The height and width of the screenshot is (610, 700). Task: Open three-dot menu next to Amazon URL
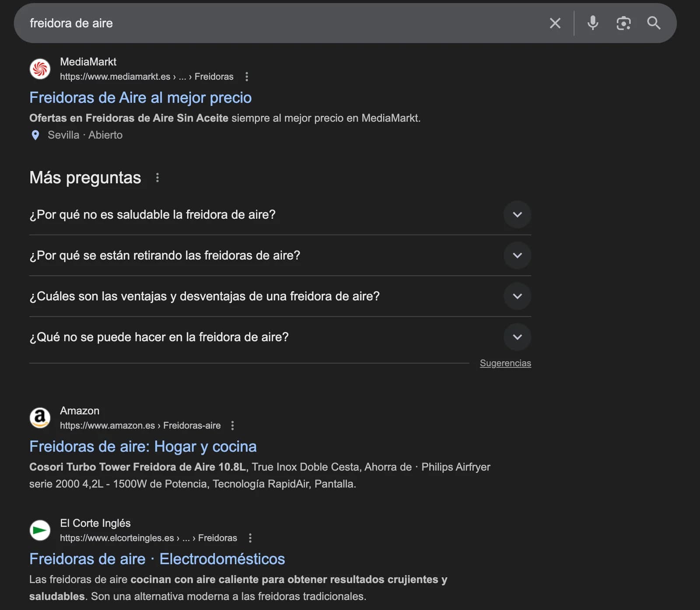click(x=232, y=425)
